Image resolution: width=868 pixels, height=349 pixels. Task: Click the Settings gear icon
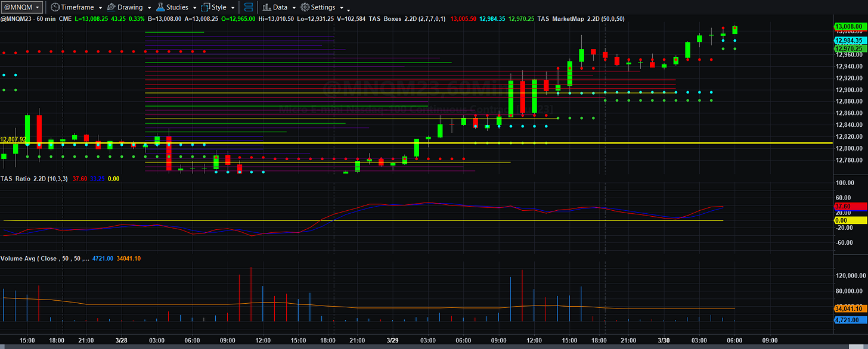(305, 7)
